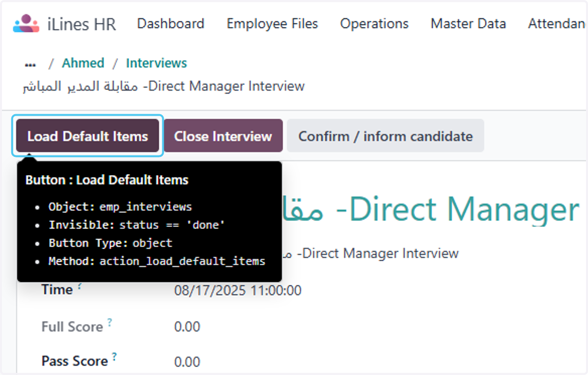Click 'Button Type: object' tooltip line
Screen dimensions: 588x375
[110, 243]
